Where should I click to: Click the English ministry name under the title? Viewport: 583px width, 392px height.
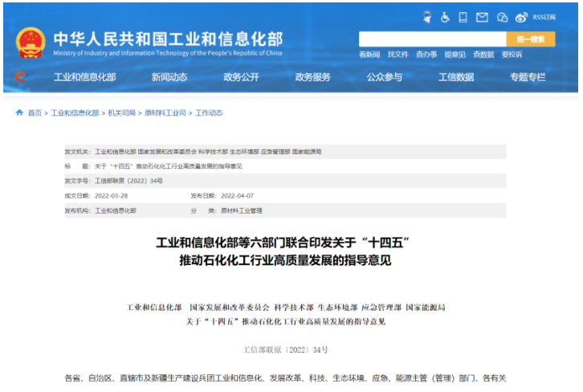[x=168, y=53]
